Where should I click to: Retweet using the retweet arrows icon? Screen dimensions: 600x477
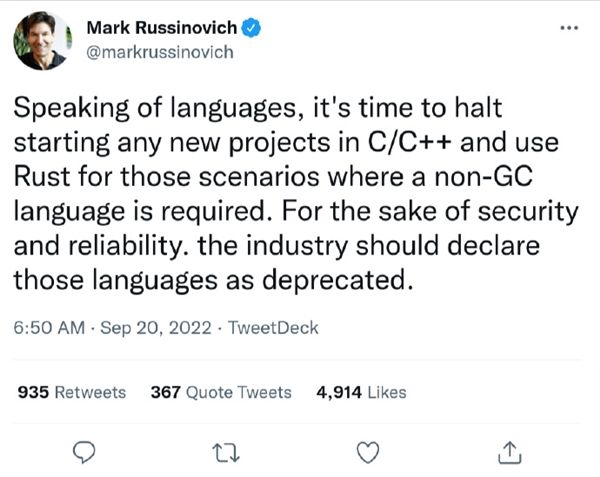coord(226,453)
